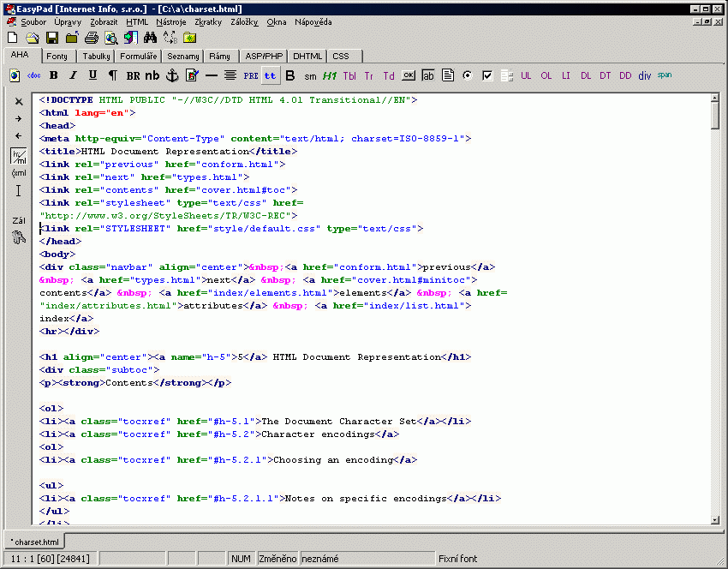Toggle the html mode button in sidebar

19,155
